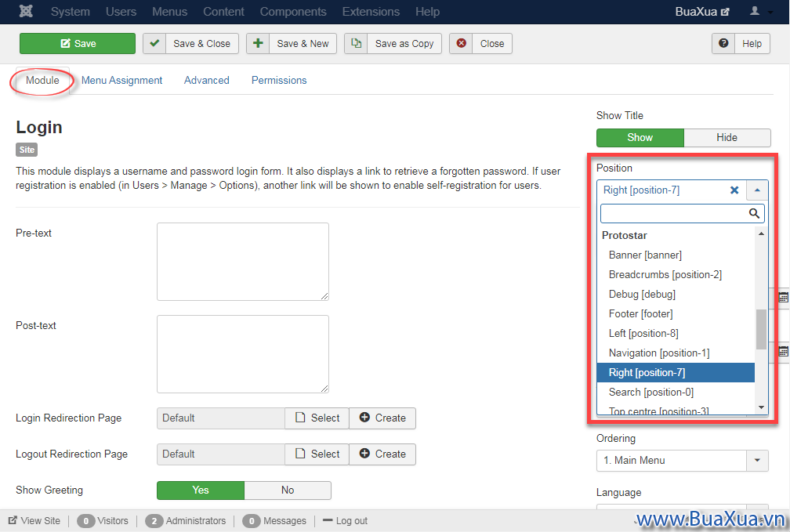Click the Joomla logo icon
790x532 pixels.
(x=26, y=11)
